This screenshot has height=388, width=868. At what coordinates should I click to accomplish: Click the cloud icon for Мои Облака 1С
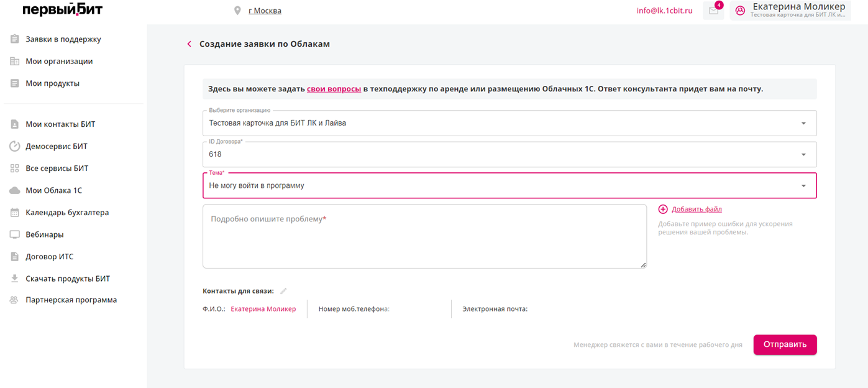(x=15, y=190)
